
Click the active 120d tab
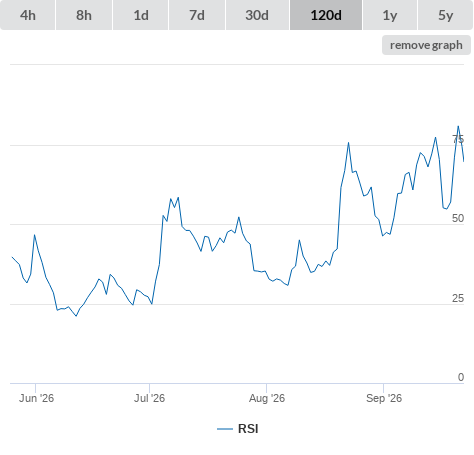(x=326, y=15)
